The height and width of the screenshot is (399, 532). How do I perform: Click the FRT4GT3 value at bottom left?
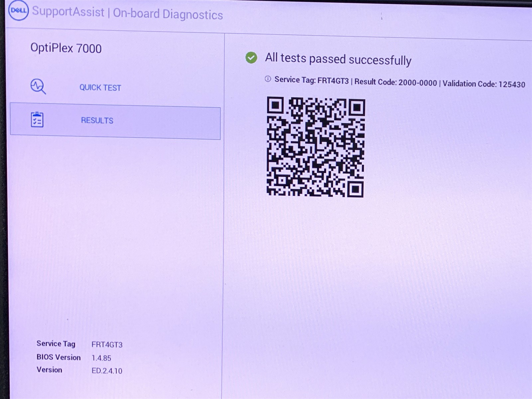[x=107, y=345]
